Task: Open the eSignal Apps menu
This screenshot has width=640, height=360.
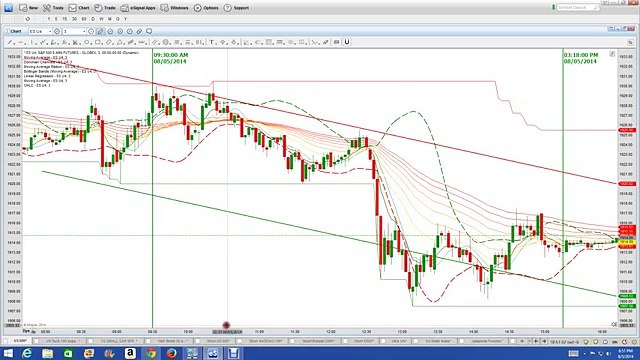Action: 138,8
